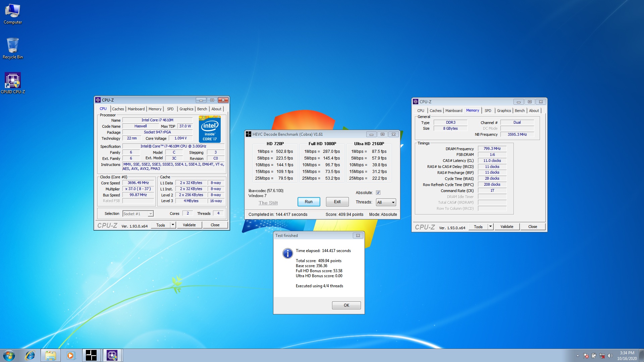
Task: Open the Socket #1 Selection dropdown
Action: (x=138, y=214)
